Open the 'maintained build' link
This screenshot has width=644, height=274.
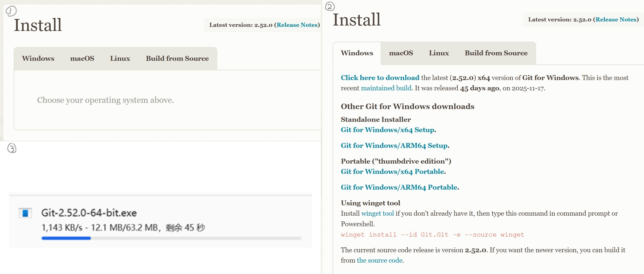click(386, 88)
